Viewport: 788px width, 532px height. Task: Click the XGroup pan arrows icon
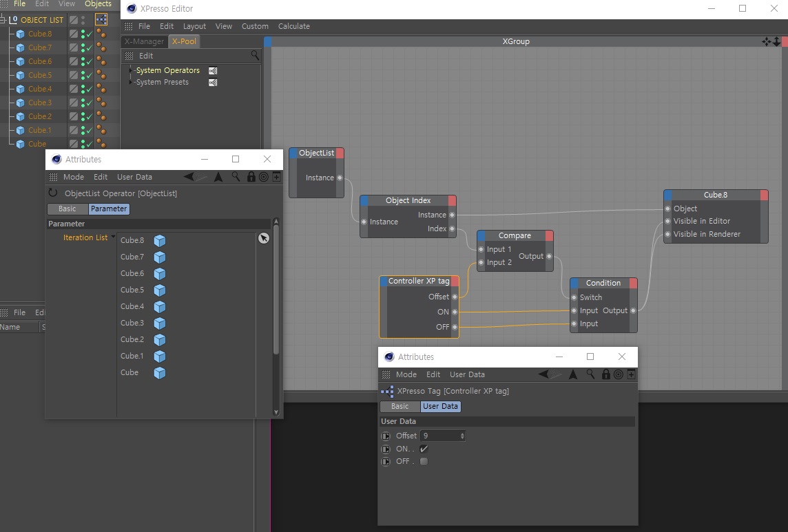(767, 41)
